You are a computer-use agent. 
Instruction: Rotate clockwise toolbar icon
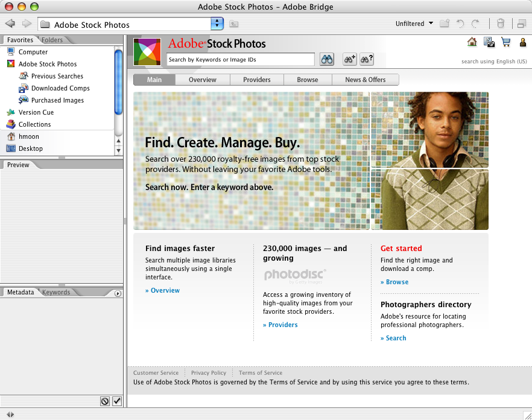[x=475, y=24]
